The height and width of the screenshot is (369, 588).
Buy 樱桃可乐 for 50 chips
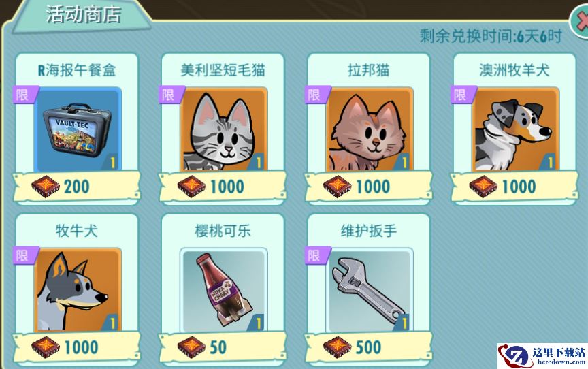pyautogui.click(x=223, y=347)
